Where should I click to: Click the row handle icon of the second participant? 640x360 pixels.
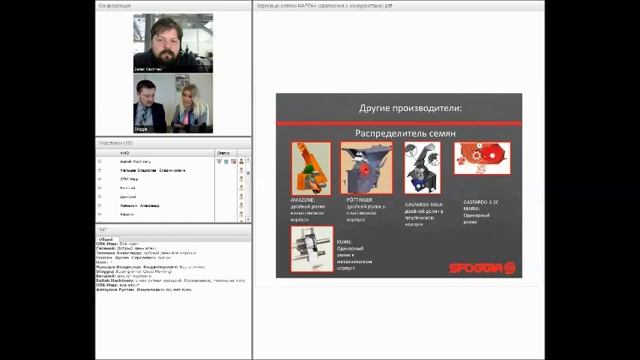100,170
